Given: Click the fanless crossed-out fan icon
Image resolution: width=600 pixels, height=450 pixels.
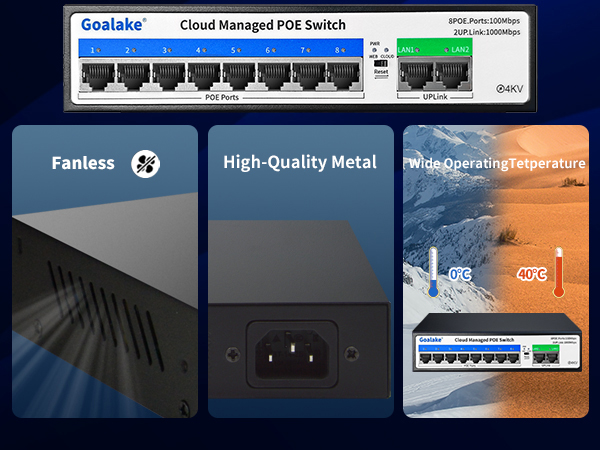Looking at the screenshot, I should pyautogui.click(x=146, y=163).
